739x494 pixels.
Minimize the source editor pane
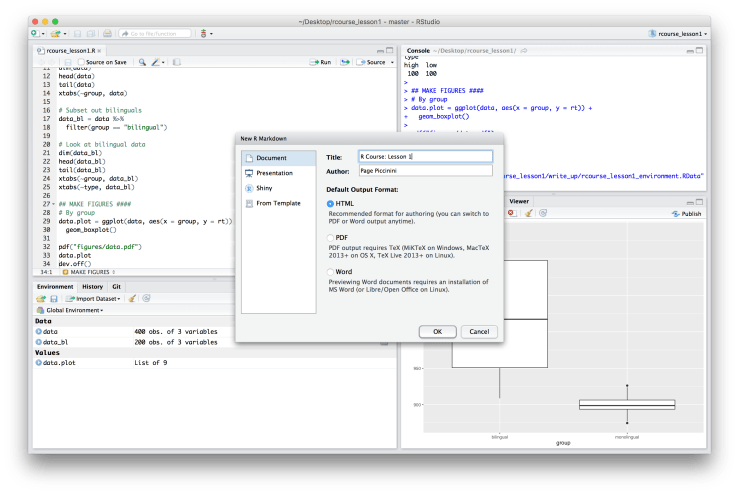tap(380, 50)
